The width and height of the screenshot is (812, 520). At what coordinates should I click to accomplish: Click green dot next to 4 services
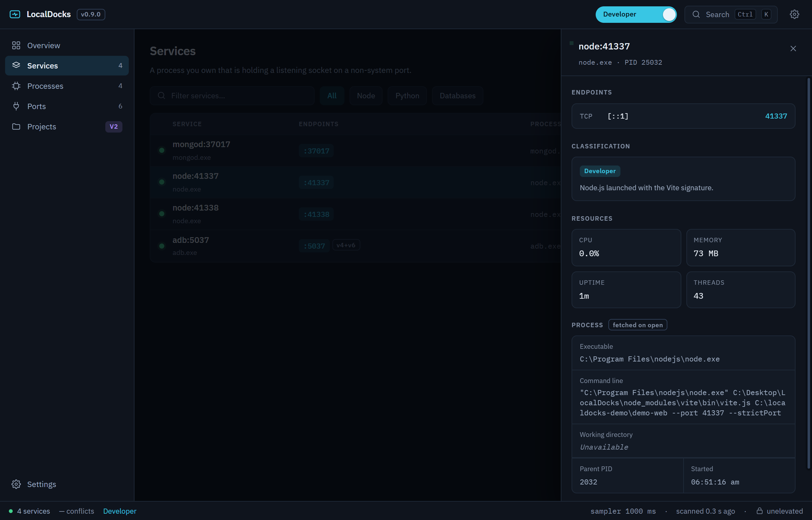tap(11, 511)
